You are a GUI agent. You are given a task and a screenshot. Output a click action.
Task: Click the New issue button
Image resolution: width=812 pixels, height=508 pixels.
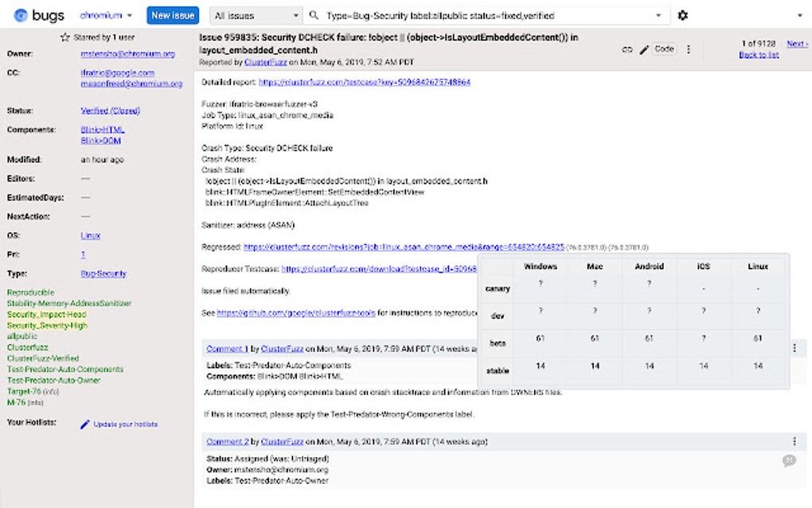coord(172,15)
